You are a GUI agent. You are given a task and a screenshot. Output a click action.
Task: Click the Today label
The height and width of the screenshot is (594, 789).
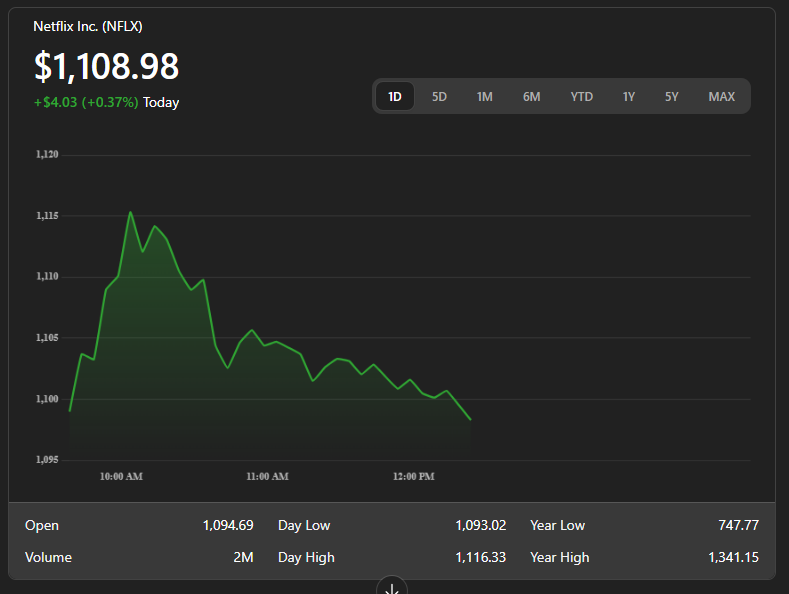[161, 102]
